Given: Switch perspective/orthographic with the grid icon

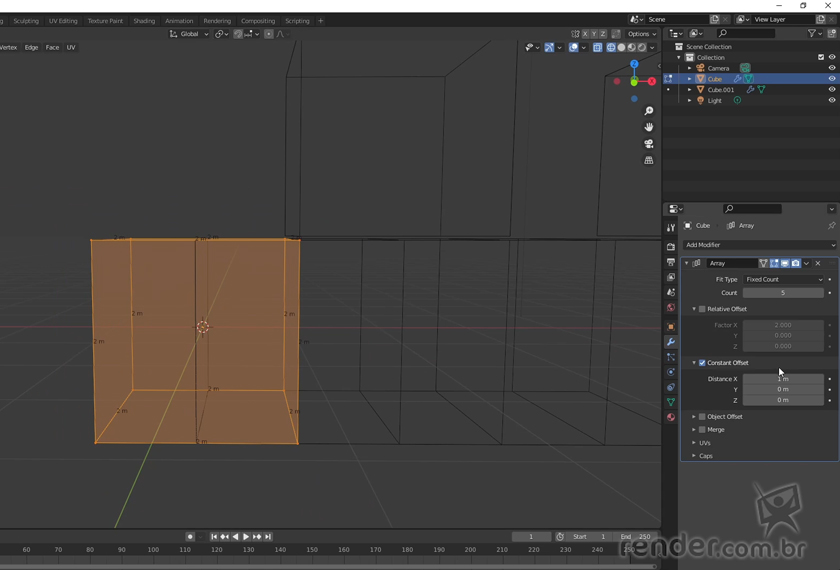Looking at the screenshot, I should click(649, 160).
